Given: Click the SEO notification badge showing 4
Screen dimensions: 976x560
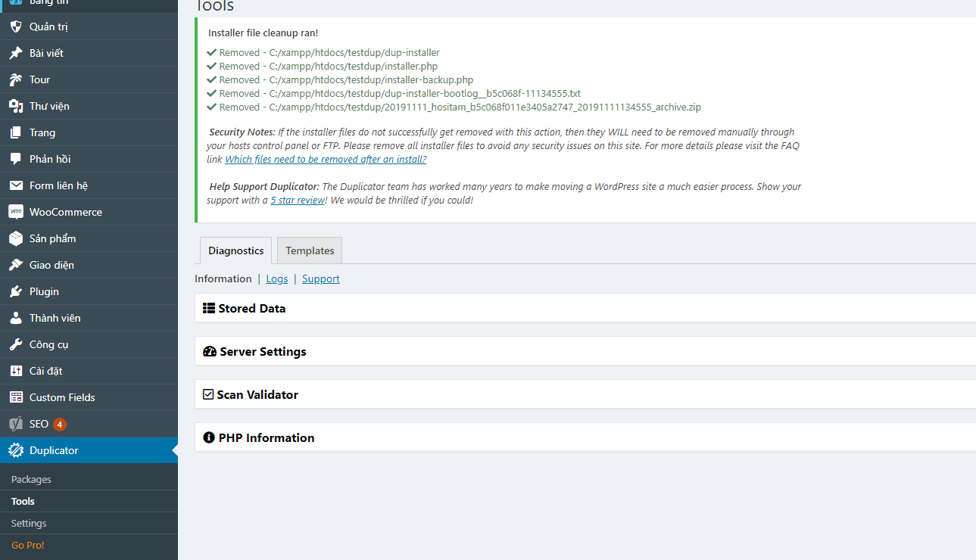Looking at the screenshot, I should click(x=60, y=425).
